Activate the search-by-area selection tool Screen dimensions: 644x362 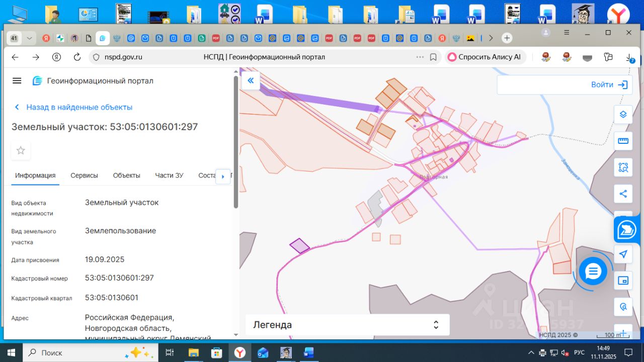(x=623, y=167)
